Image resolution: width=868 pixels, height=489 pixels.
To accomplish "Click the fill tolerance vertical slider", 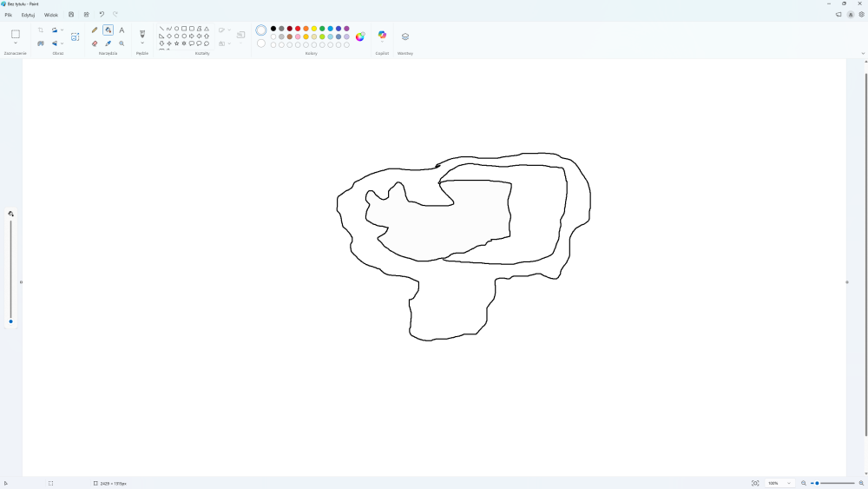I will 10,270.
